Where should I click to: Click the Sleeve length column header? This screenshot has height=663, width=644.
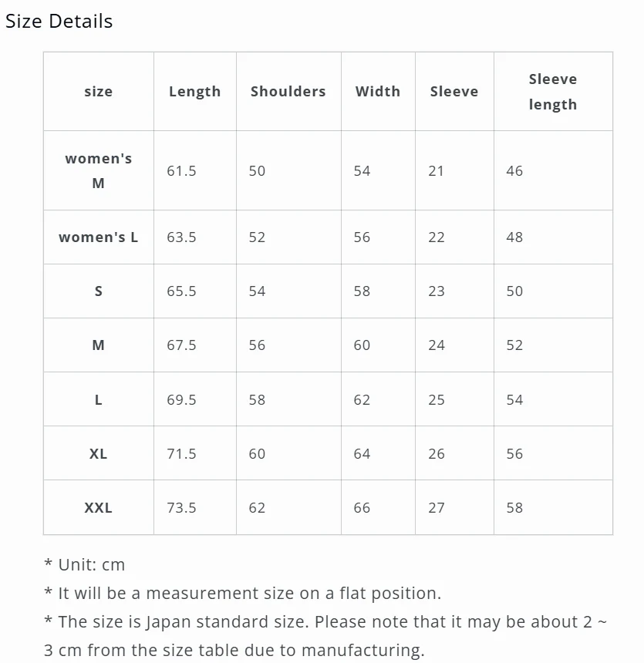[552, 92]
